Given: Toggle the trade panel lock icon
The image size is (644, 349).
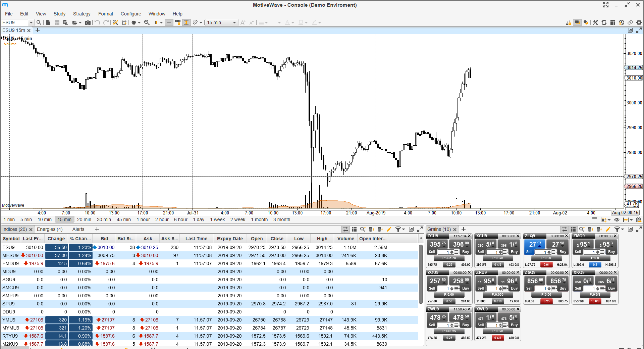Looking at the screenshot, I should (x=568, y=22).
